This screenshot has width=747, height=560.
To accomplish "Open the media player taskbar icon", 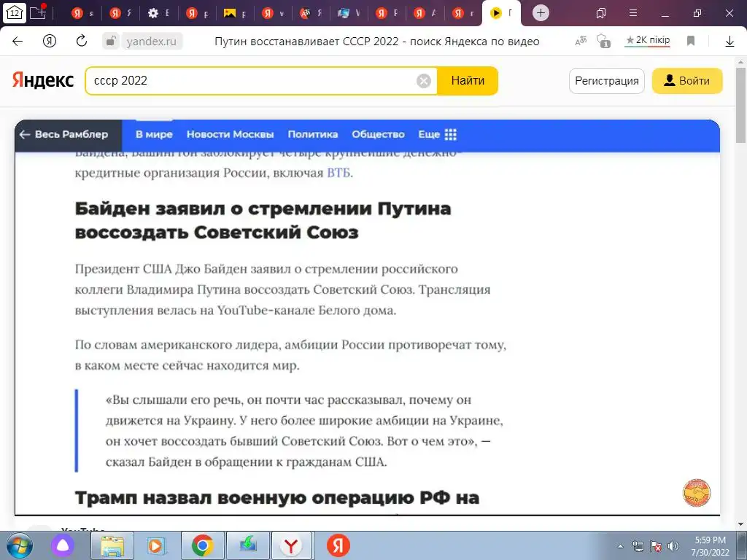I will click(x=156, y=546).
